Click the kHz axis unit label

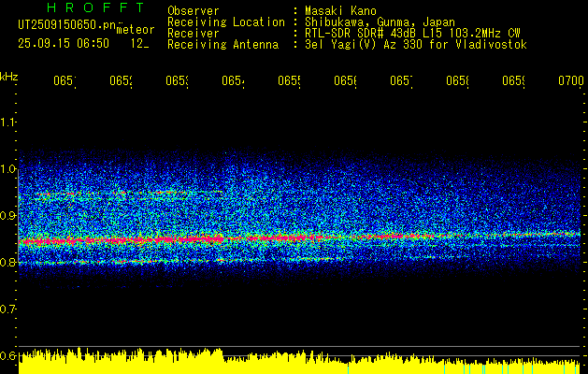tap(9, 77)
